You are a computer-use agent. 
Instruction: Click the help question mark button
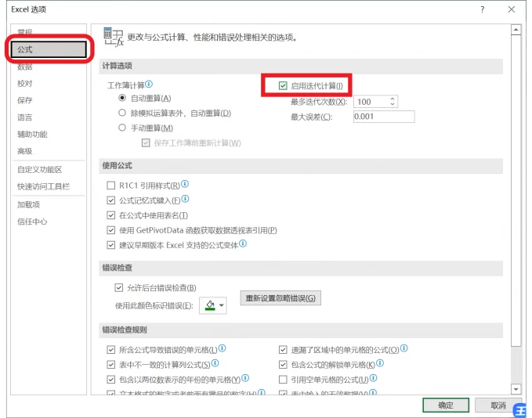483,9
